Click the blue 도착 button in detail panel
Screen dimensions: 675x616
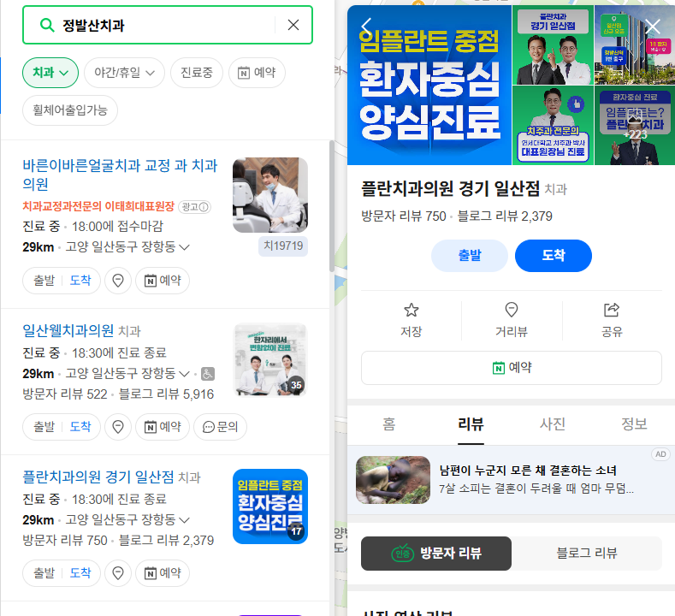554,256
